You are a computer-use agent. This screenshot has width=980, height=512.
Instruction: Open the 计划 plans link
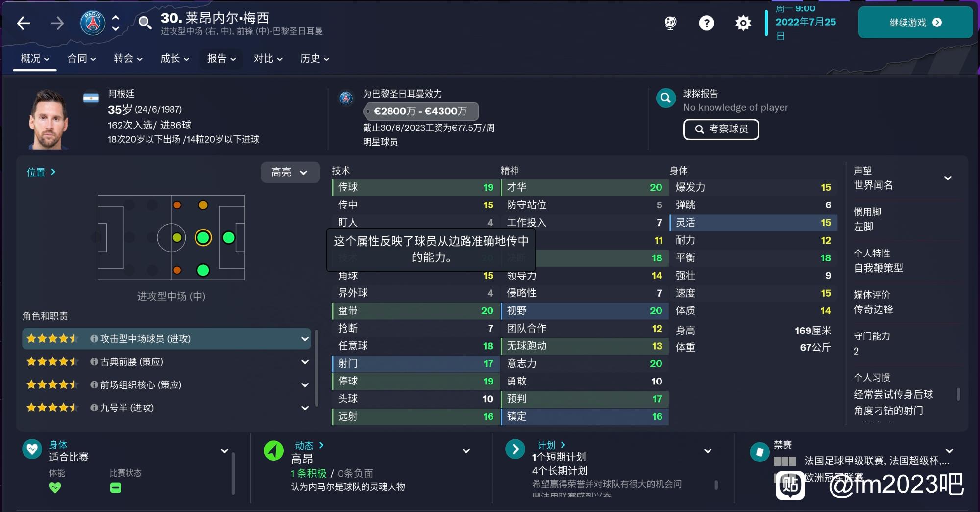click(551, 445)
